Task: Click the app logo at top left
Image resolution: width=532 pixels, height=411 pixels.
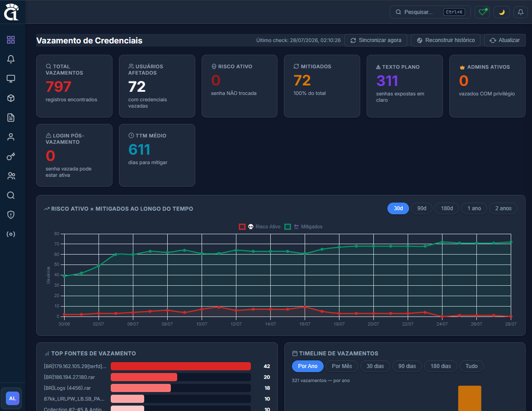Action: point(11,12)
